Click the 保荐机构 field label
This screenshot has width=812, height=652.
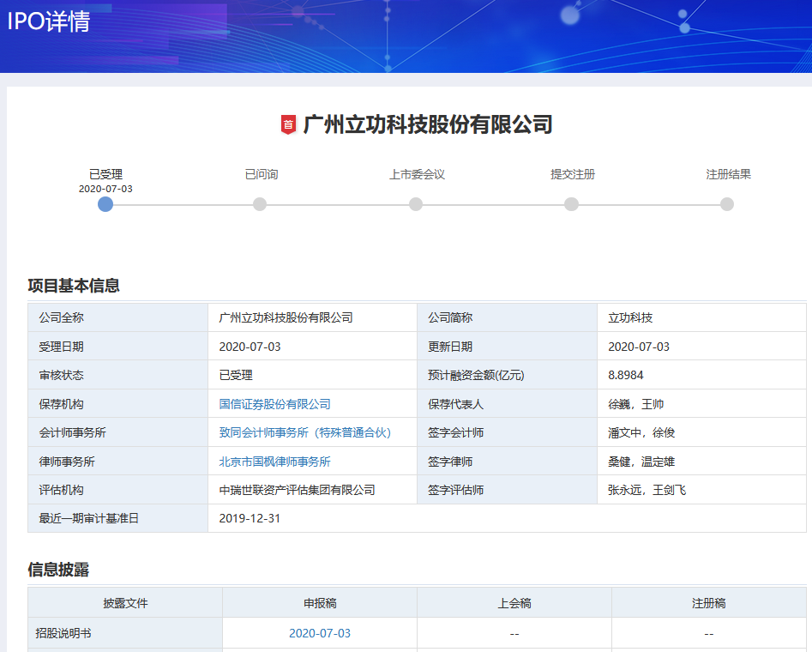tap(61, 404)
